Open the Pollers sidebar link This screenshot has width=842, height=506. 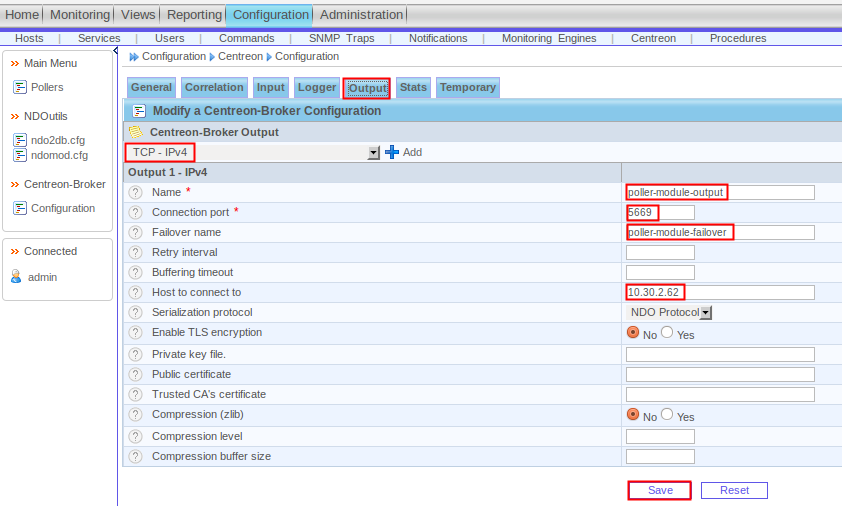click(47, 87)
